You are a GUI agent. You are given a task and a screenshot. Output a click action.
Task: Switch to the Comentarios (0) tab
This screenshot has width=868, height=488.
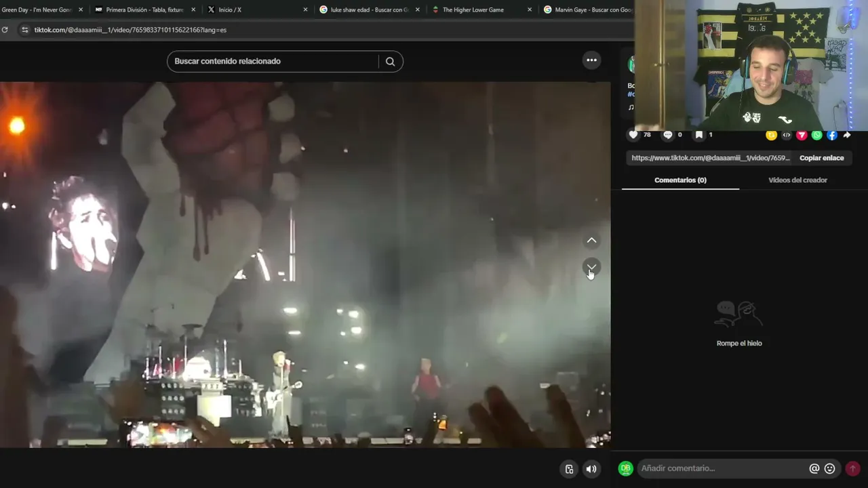[680, 180]
